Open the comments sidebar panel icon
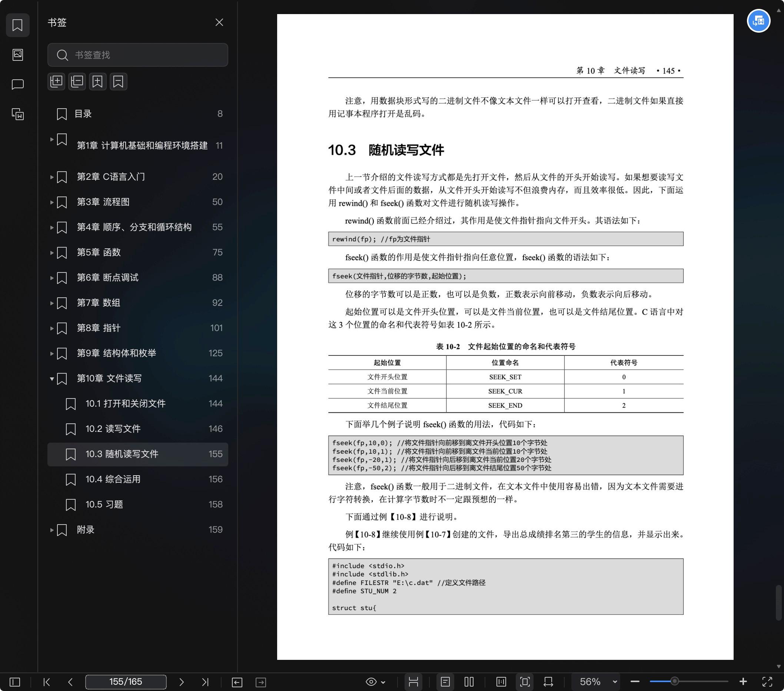 pyautogui.click(x=18, y=85)
